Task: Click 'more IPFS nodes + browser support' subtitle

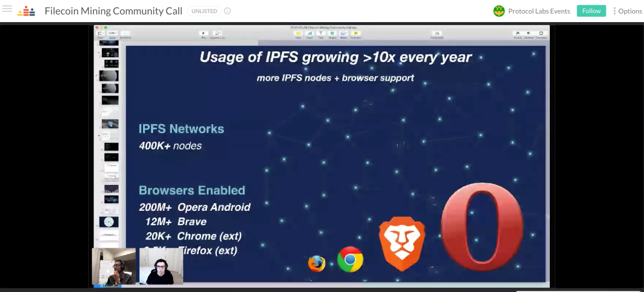Action: coord(335,77)
